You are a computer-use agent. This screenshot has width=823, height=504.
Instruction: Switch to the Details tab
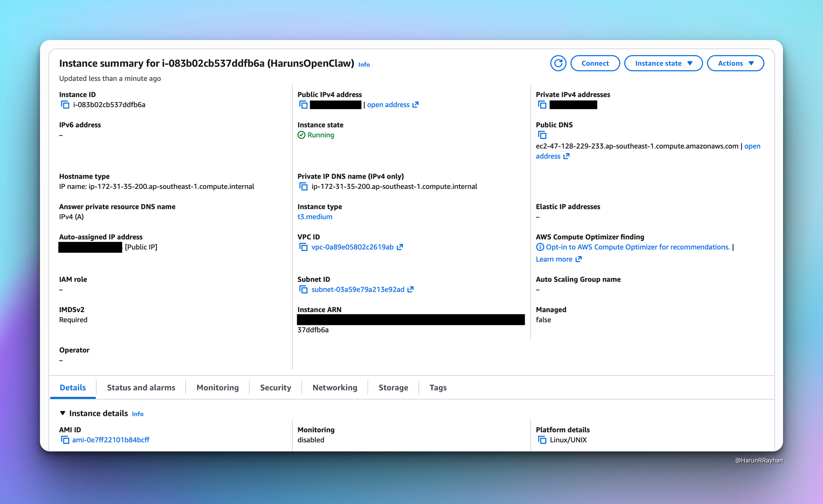point(73,388)
